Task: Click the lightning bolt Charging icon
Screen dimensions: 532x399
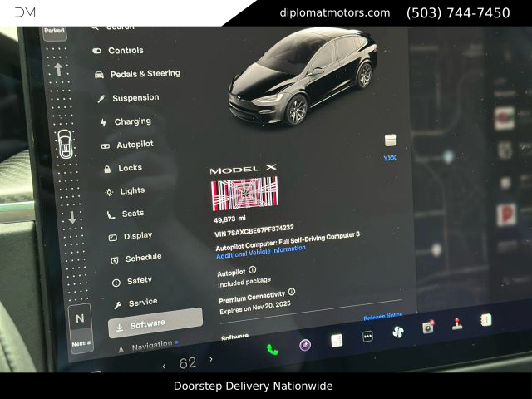Action: (103, 122)
